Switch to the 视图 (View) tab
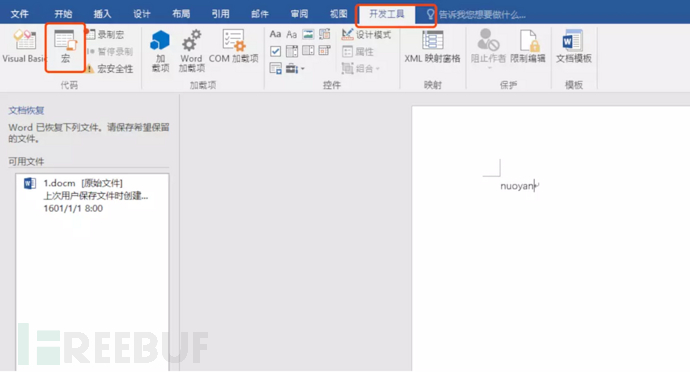Screen dimensions: 690x372 [x=338, y=14]
